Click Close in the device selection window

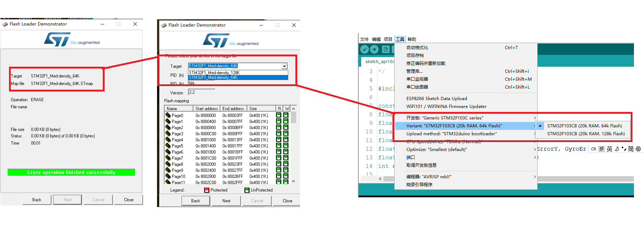pos(287,201)
